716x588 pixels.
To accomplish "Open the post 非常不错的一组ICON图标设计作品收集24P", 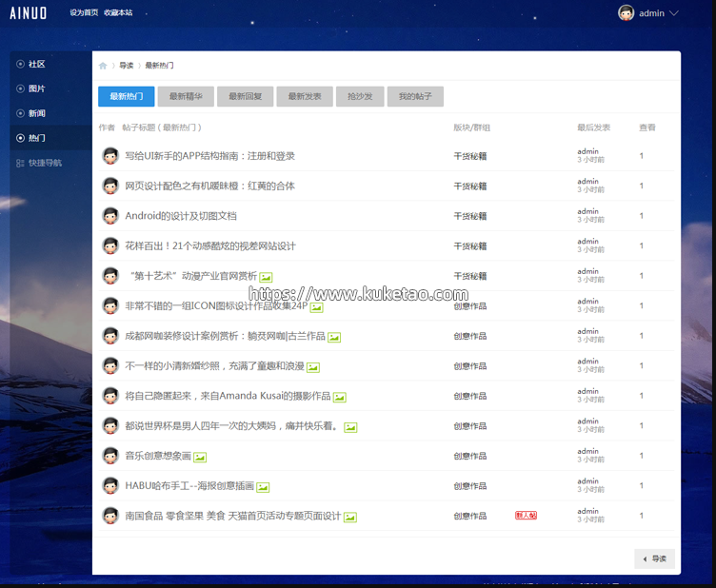I will pos(216,306).
